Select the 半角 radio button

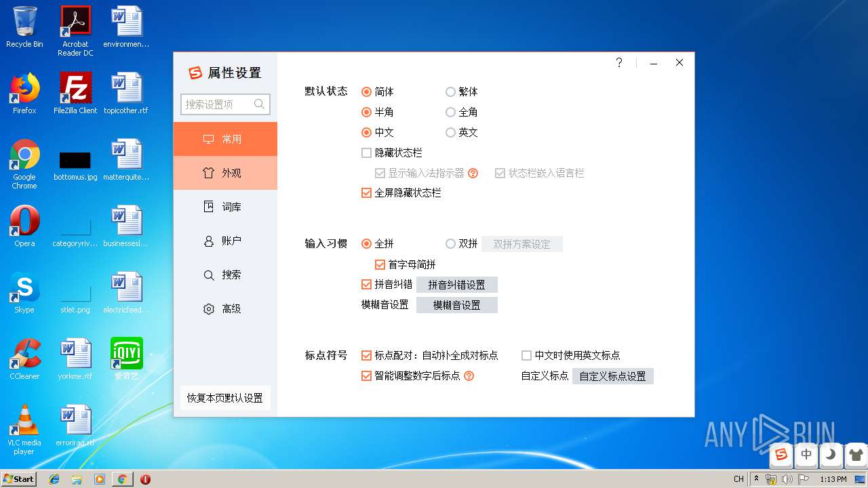(367, 112)
